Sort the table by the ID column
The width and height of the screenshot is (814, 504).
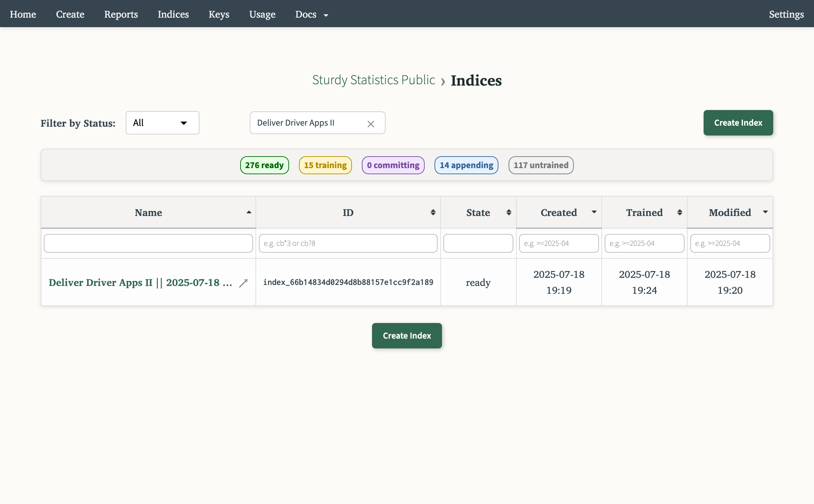(x=433, y=212)
